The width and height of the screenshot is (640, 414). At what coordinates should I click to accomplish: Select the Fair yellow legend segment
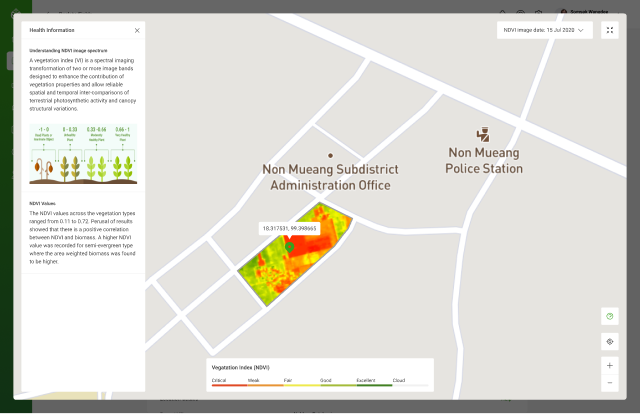pos(302,385)
